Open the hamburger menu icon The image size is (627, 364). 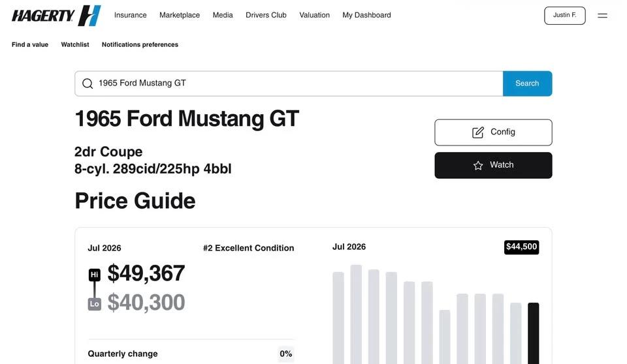coord(602,16)
